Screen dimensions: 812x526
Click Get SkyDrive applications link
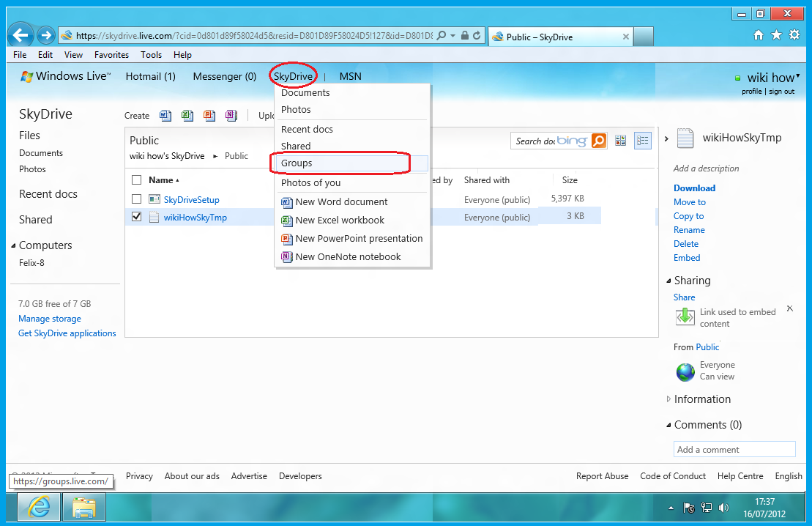67,333
